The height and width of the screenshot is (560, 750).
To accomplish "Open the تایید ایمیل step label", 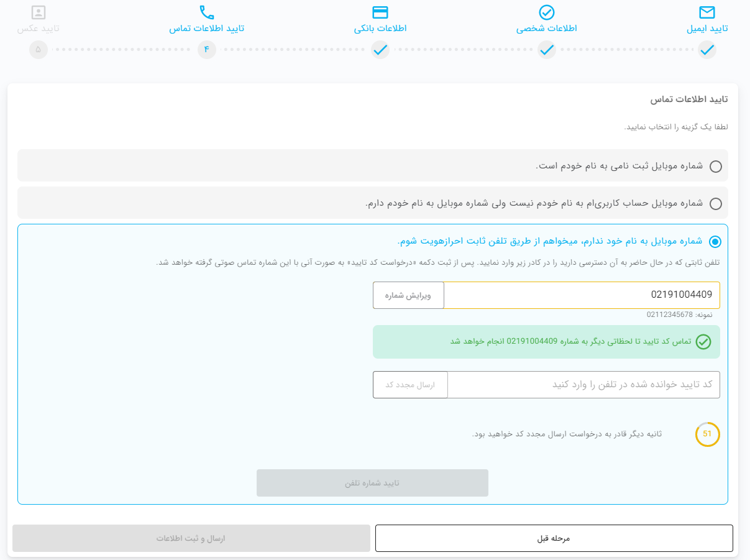I will (x=707, y=29).
